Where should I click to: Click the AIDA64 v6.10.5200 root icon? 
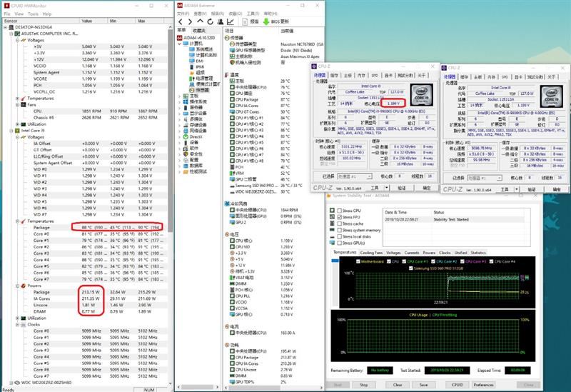(180, 38)
